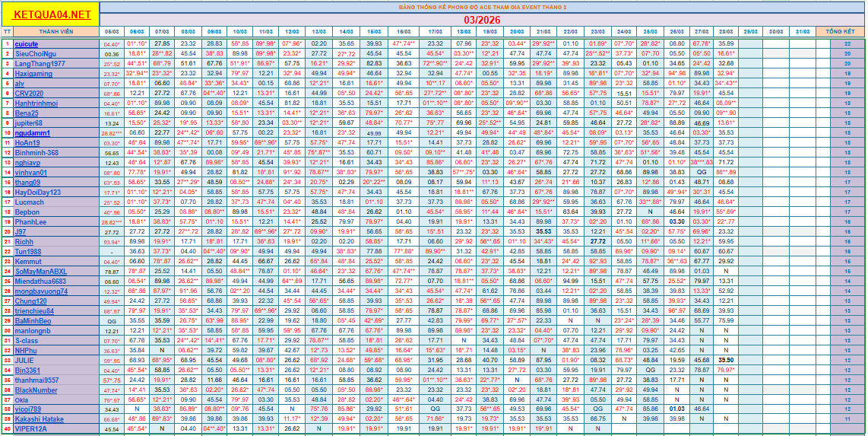Screen dimensions: 868x436
Task: Open member Lucmach
Action: click(30, 202)
